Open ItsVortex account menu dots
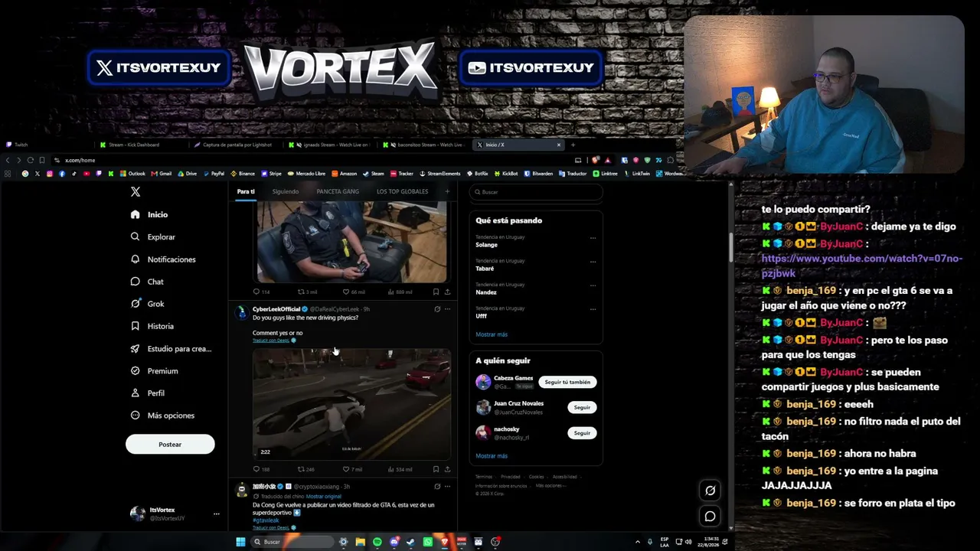The width and height of the screenshot is (980, 551). coord(216,514)
